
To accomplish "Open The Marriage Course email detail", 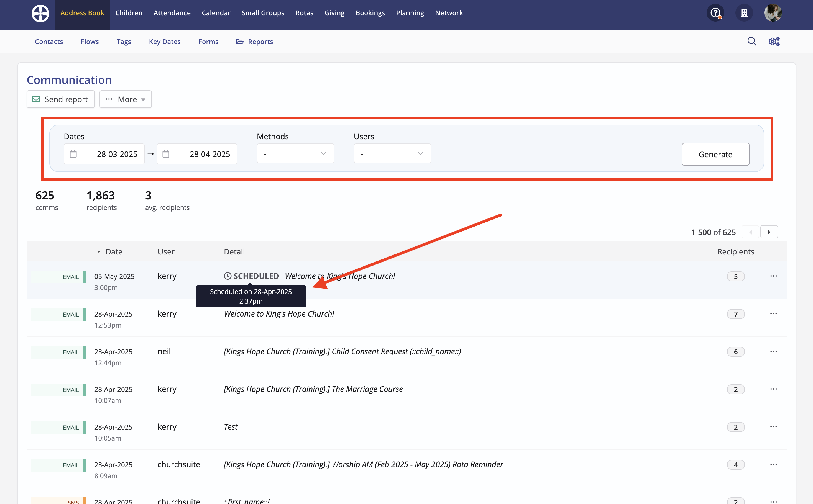I will (313, 389).
